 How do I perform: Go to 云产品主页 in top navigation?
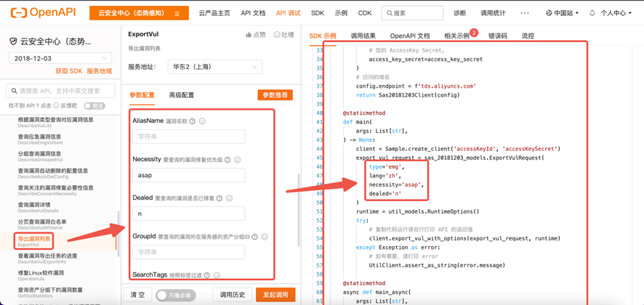[214, 13]
